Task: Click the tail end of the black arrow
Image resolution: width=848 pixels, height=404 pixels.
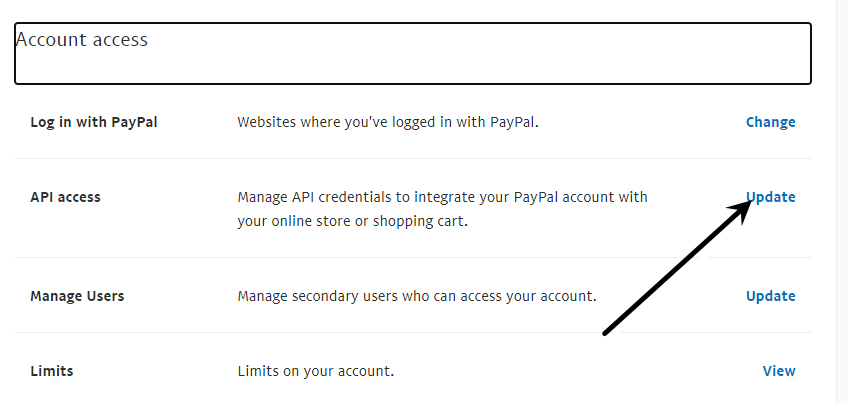Action: click(x=606, y=333)
